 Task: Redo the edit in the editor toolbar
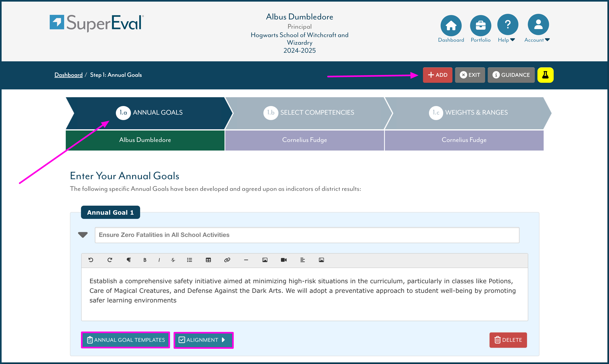coord(110,260)
